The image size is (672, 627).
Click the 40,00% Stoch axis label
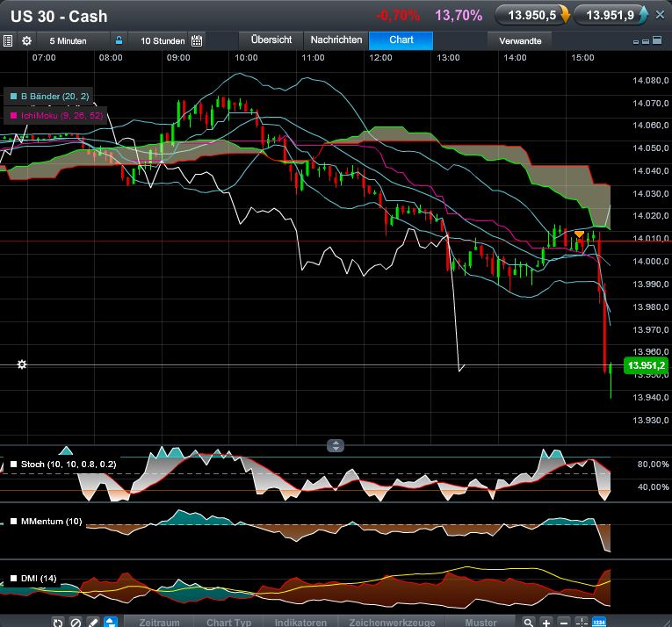pyautogui.click(x=653, y=486)
